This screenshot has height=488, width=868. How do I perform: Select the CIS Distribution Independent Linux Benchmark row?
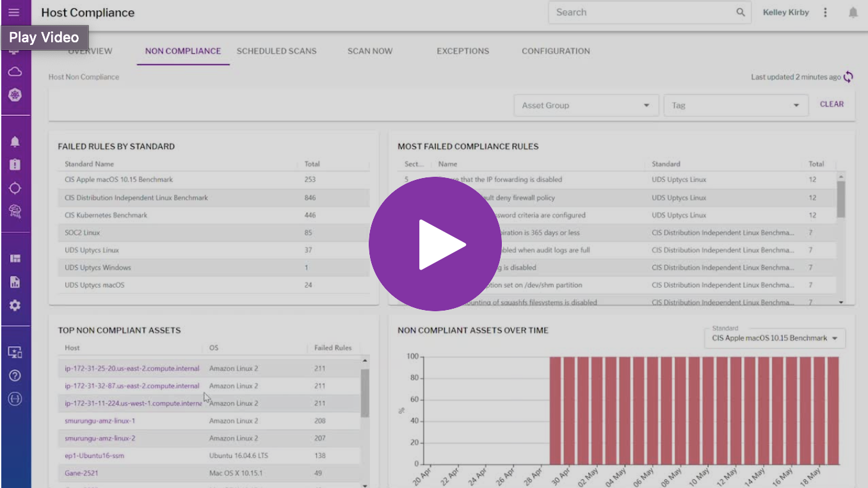[x=214, y=198]
